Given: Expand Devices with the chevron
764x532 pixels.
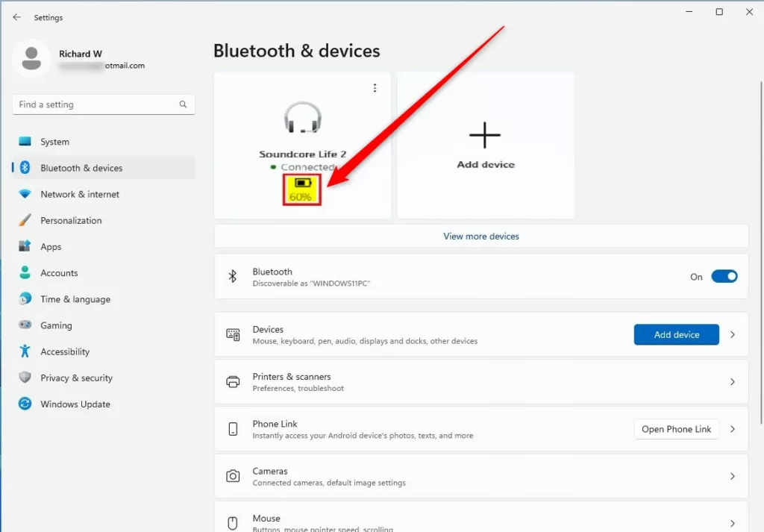Looking at the screenshot, I should [x=733, y=335].
